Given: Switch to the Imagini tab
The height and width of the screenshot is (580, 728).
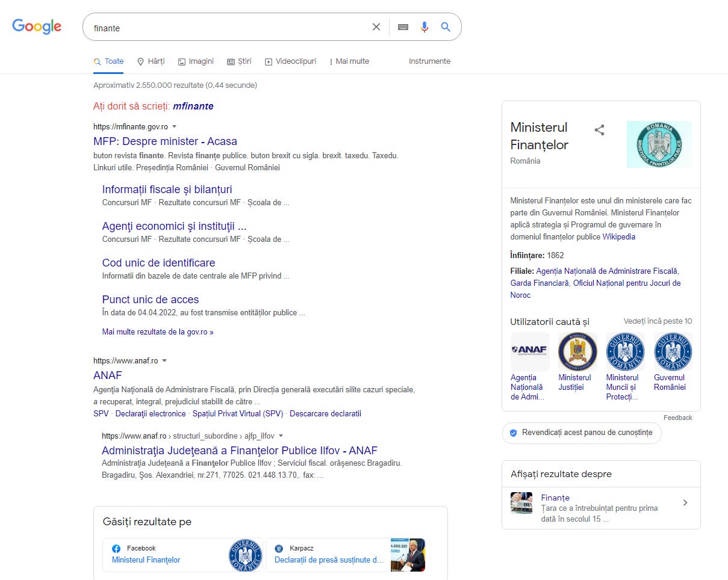Looking at the screenshot, I should [196, 61].
